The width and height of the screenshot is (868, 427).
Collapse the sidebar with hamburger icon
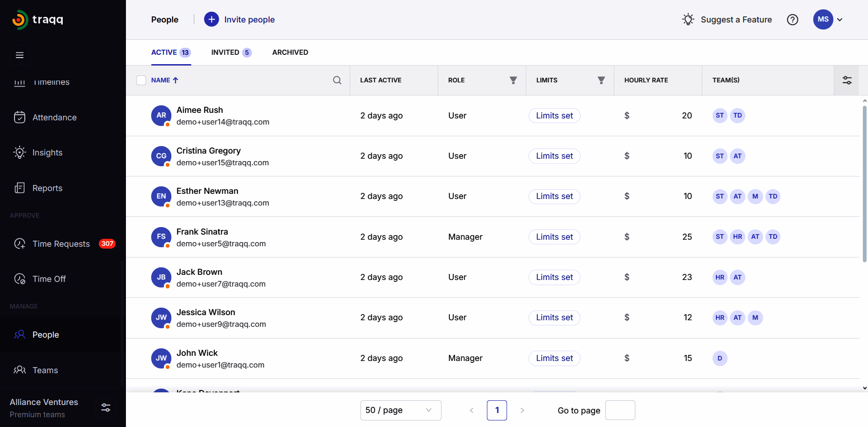[20, 55]
